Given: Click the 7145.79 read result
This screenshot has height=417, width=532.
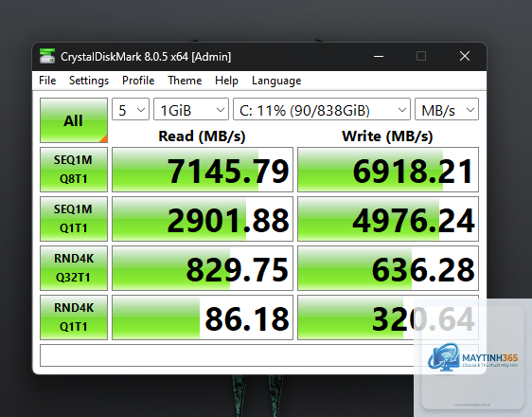Looking at the screenshot, I should pos(203,170).
